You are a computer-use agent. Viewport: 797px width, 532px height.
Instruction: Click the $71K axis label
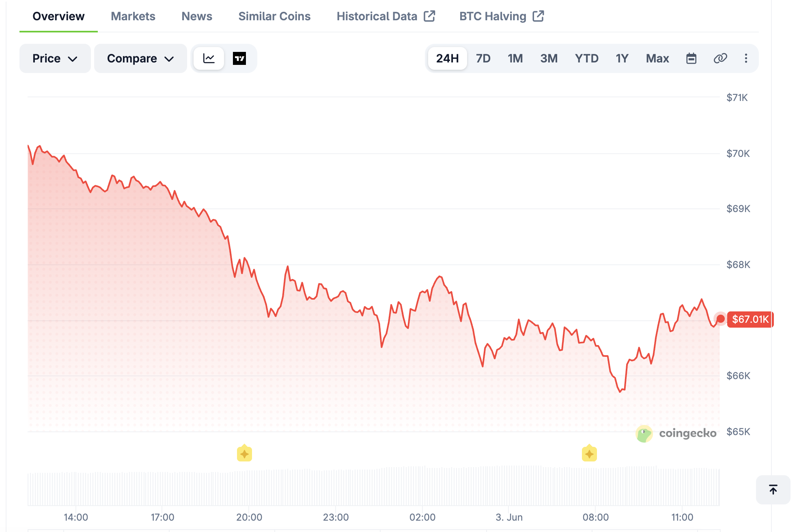[x=737, y=98]
